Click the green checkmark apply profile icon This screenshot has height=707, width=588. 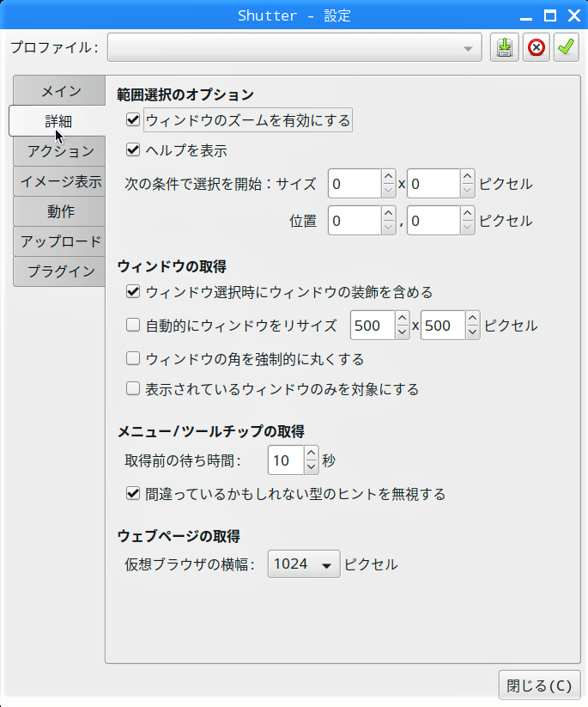pos(567,47)
